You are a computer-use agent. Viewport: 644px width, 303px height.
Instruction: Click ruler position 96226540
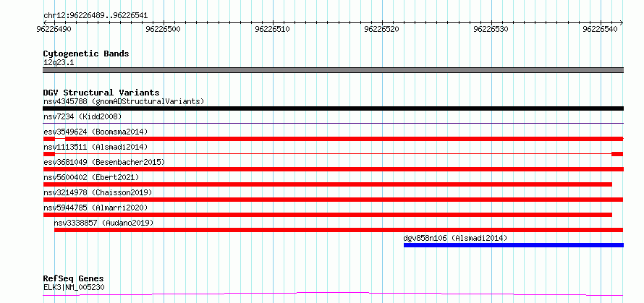(601, 29)
